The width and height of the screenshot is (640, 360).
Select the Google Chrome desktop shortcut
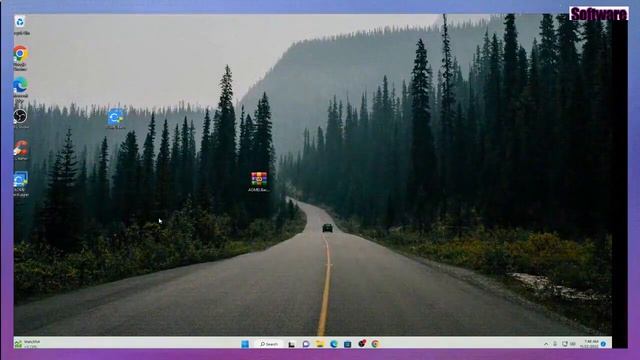(x=20, y=58)
